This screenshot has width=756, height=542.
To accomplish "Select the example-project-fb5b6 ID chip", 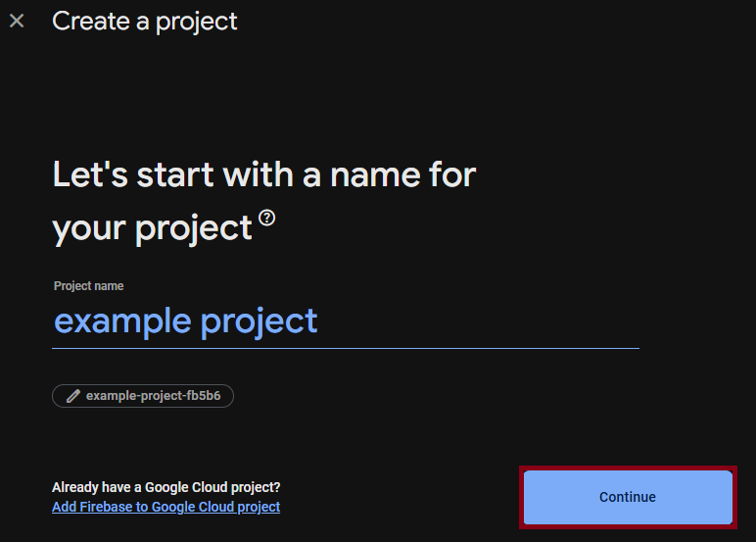I will (x=143, y=396).
